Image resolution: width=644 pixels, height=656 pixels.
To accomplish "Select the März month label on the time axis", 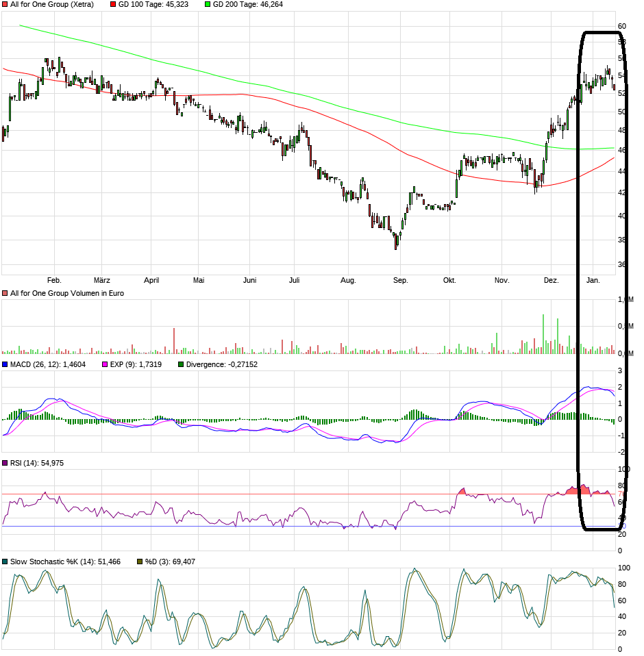I will coord(101,280).
